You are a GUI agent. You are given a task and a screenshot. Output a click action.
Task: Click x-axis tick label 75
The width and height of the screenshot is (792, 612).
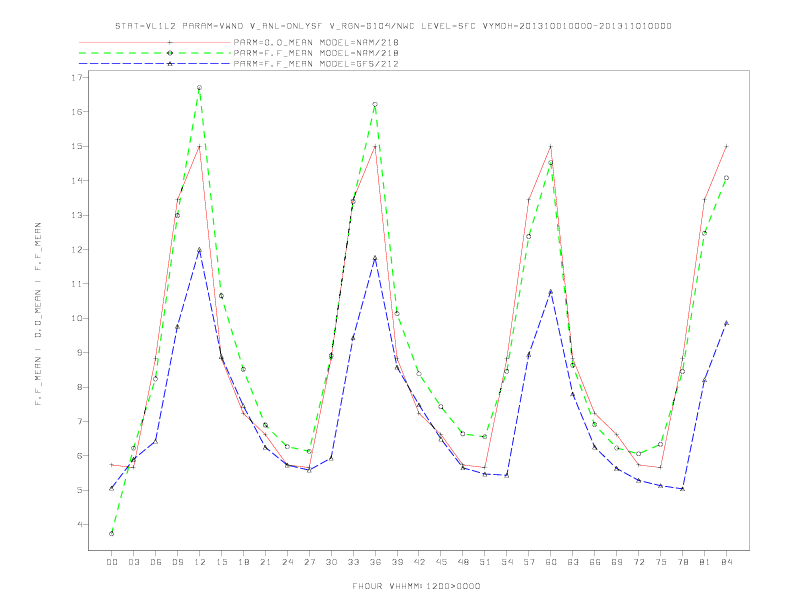coord(661,562)
